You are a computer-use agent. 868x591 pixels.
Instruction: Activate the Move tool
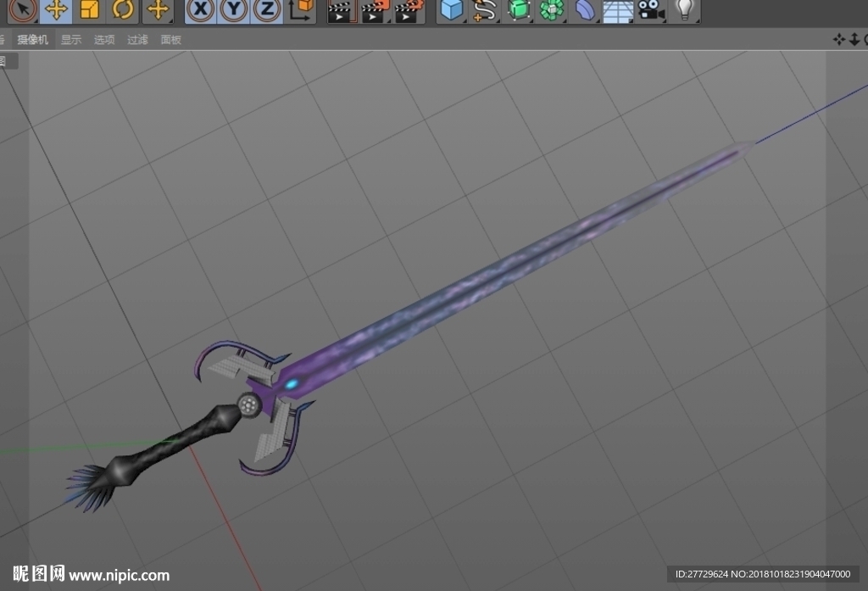point(56,9)
